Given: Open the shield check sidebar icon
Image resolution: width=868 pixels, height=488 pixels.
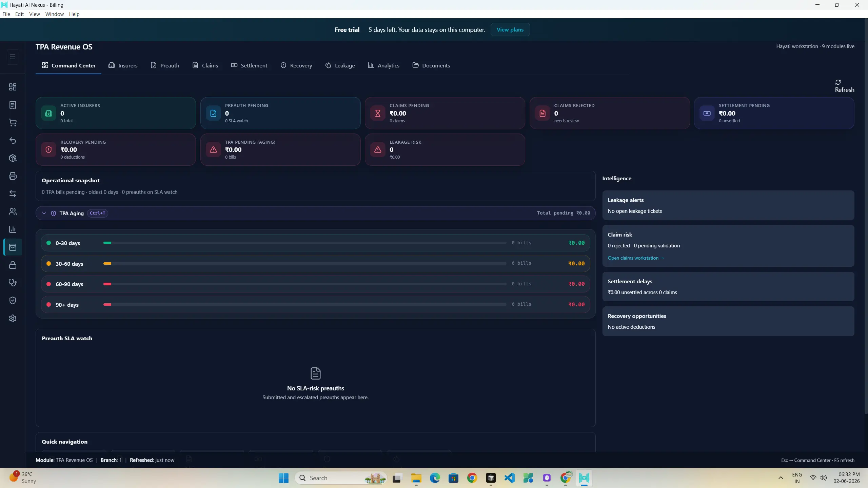Looking at the screenshot, I should (x=13, y=301).
